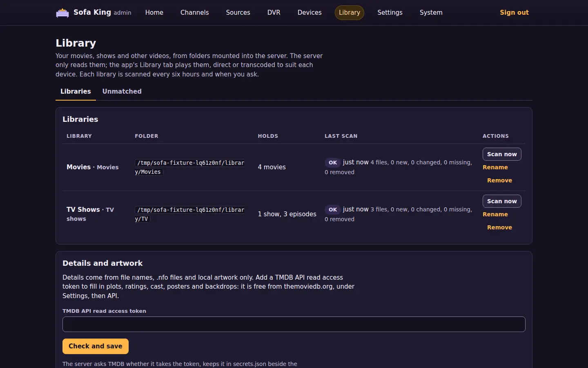Click the ACTIONS column header
Viewport: 588px width, 368px height.
click(x=496, y=136)
